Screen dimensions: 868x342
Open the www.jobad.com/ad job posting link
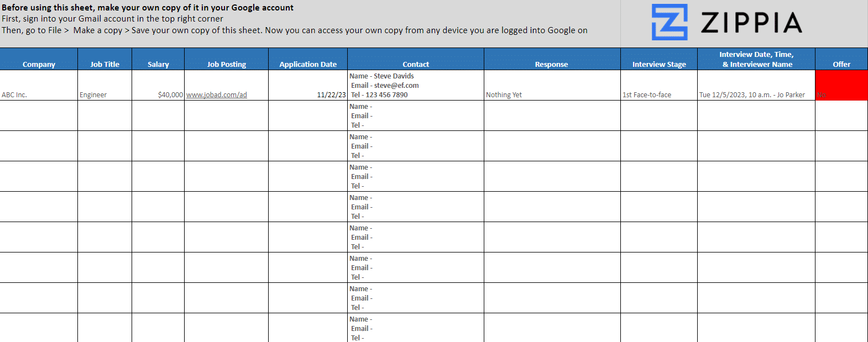pos(216,94)
